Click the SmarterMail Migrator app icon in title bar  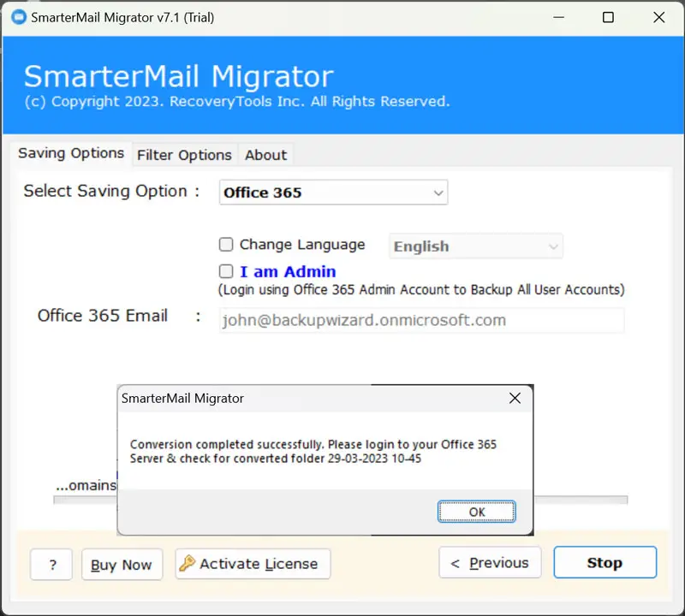tap(19, 17)
